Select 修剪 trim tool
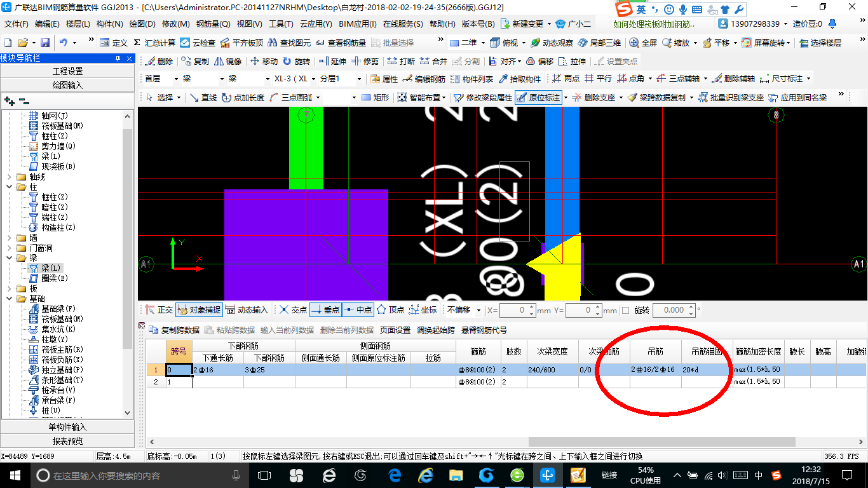This screenshot has height=488, width=868. (365, 61)
